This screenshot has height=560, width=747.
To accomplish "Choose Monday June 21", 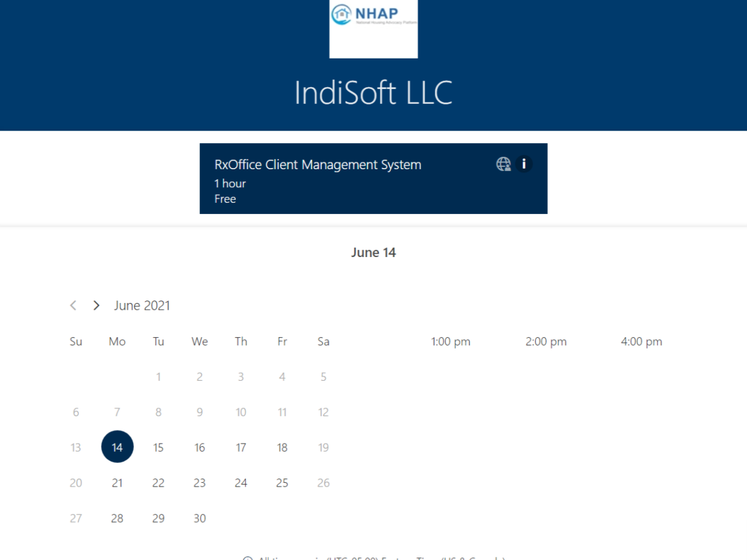I will [x=117, y=483].
